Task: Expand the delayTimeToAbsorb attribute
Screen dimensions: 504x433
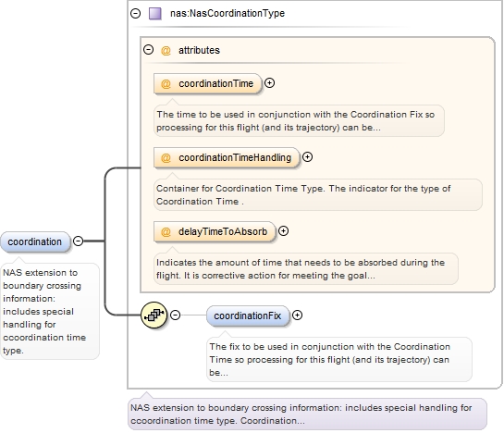Action: (283, 231)
